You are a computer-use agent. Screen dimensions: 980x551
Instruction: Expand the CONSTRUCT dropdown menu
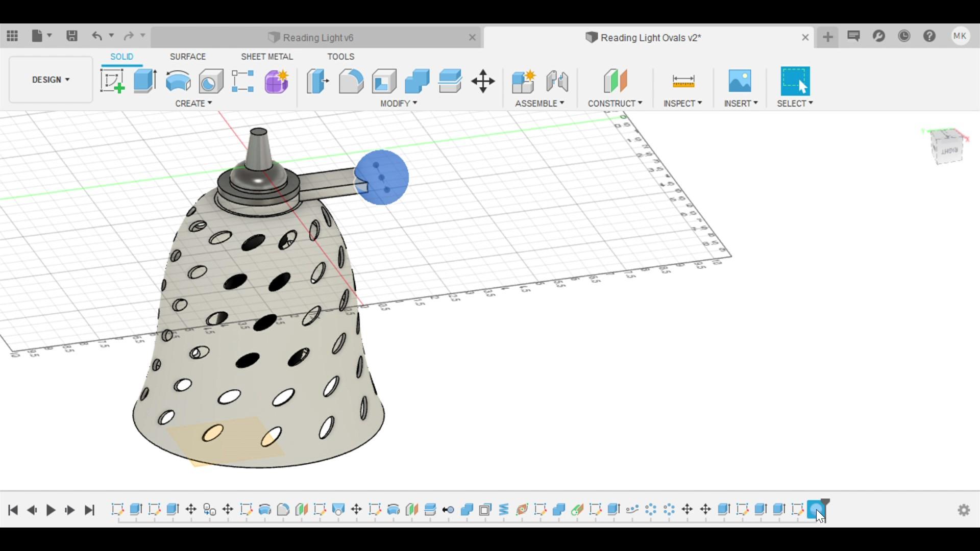coord(615,103)
